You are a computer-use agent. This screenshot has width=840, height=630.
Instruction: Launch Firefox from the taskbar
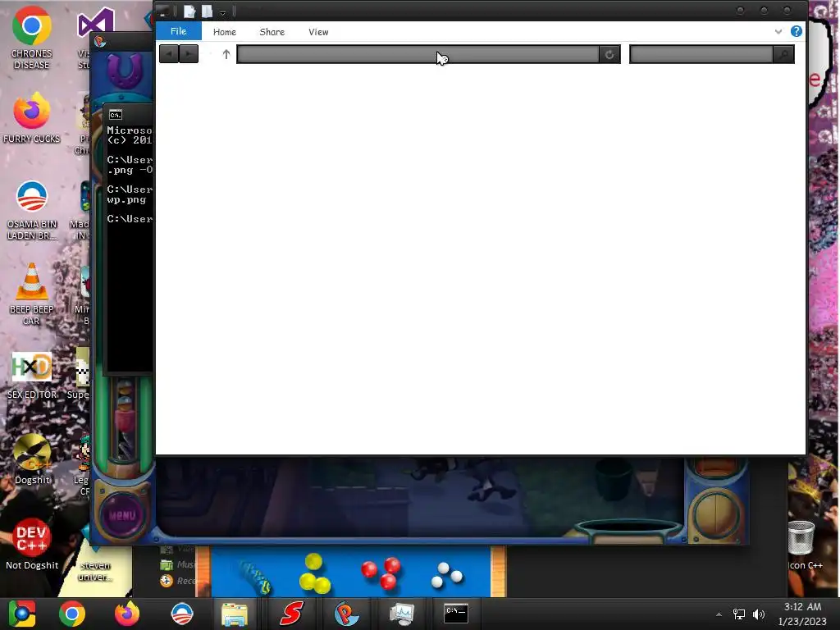[x=127, y=614]
